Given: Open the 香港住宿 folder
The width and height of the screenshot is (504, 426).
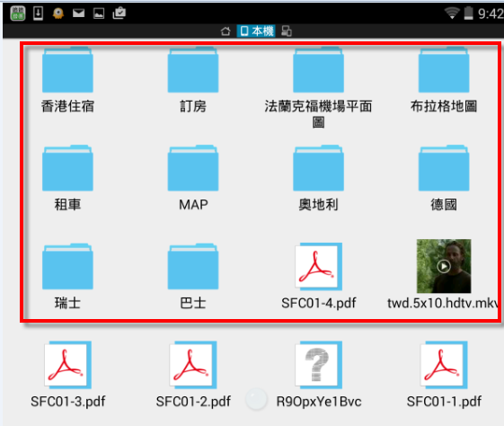Looking at the screenshot, I should click(x=67, y=69).
